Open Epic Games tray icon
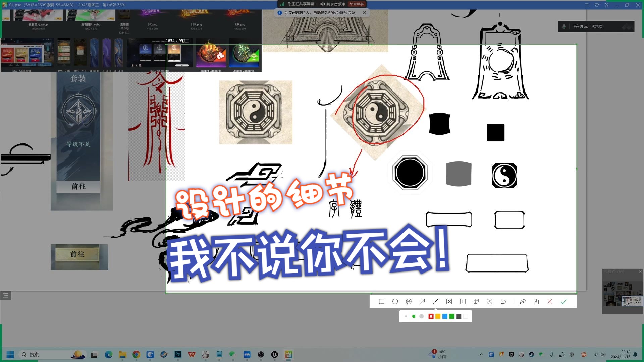 pos(511,354)
